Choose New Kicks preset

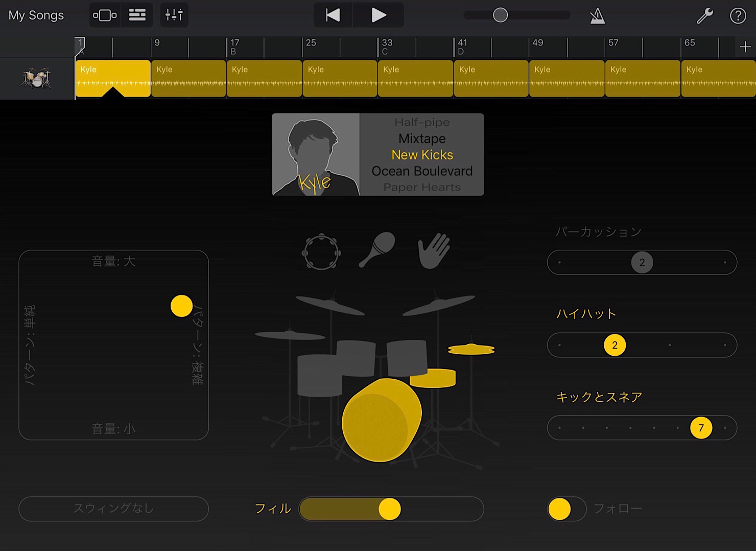(422, 155)
